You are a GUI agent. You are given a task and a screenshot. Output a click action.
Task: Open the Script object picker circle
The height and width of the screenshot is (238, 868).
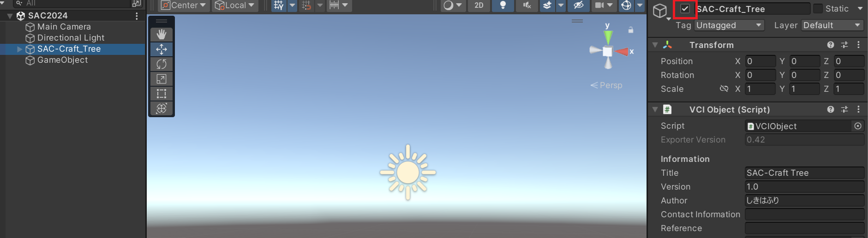pos(858,126)
